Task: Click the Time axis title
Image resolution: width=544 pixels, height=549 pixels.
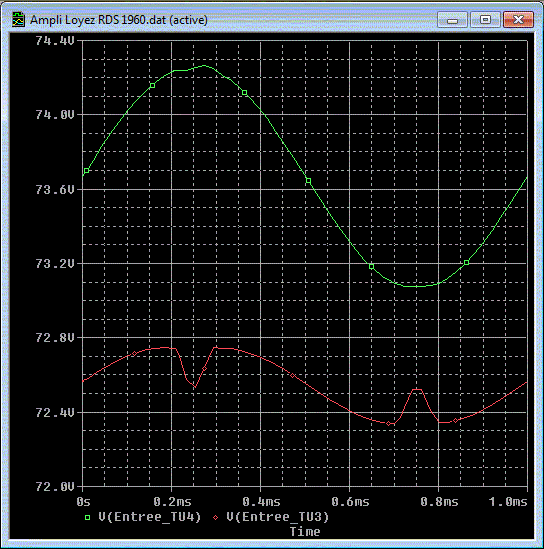Action: [305, 532]
